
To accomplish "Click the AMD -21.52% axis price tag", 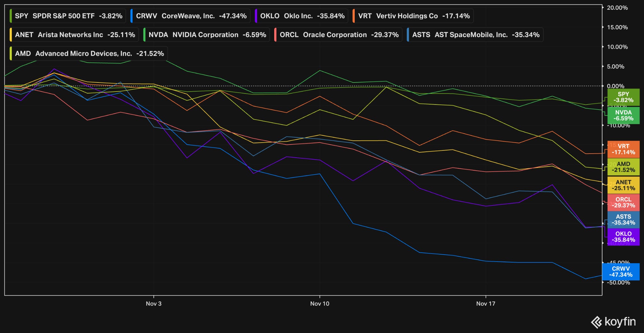I will pyautogui.click(x=623, y=167).
